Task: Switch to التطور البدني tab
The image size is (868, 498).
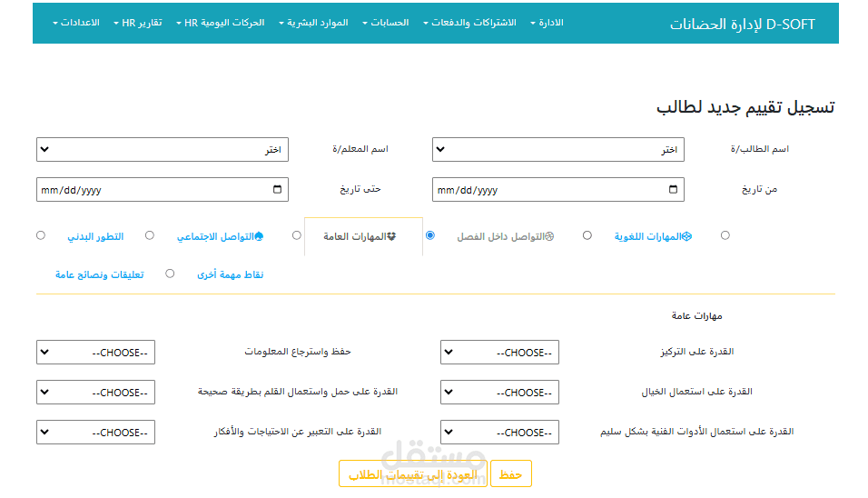Action: coord(95,236)
